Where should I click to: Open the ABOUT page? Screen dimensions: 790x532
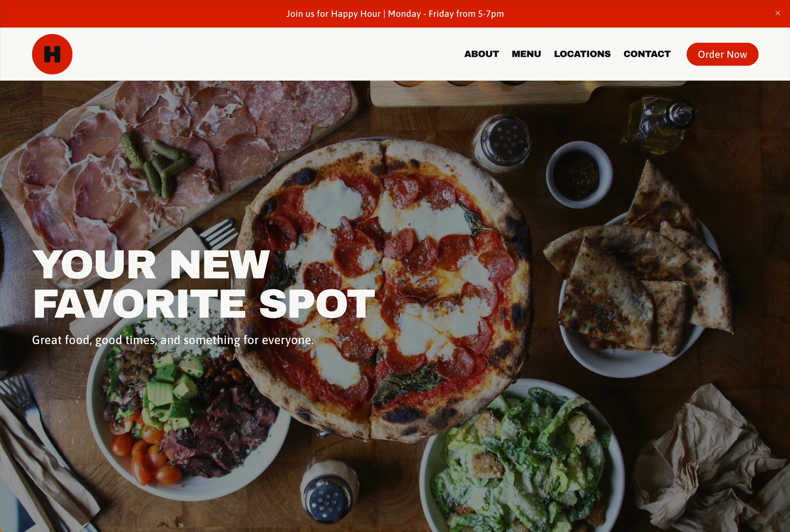click(481, 54)
